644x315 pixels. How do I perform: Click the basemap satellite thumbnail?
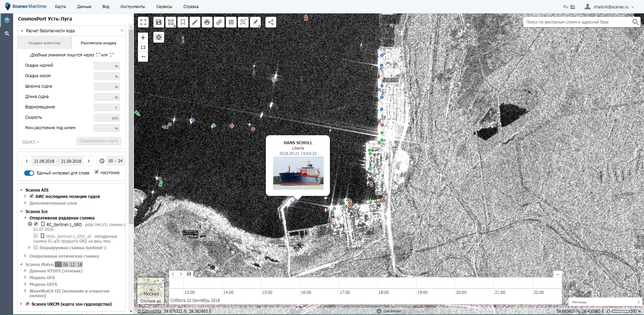(151, 291)
